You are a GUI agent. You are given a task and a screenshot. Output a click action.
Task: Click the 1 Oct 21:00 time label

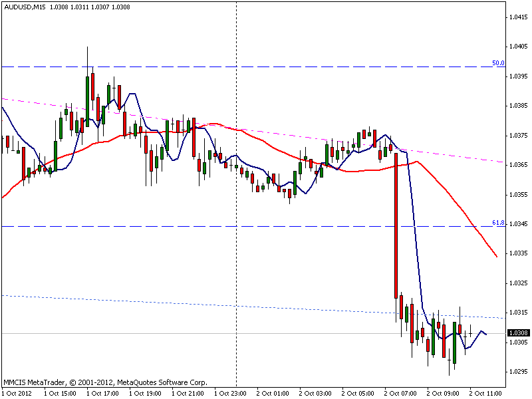188,394
